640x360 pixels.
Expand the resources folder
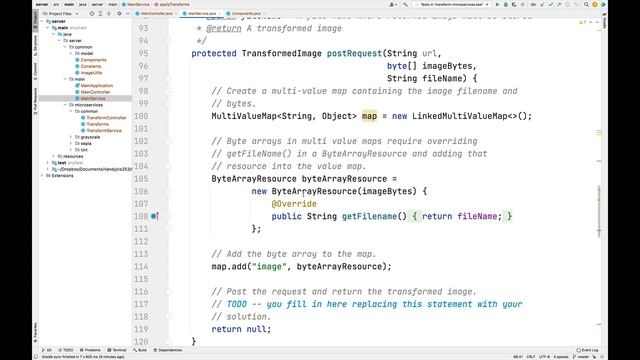click(x=53, y=156)
